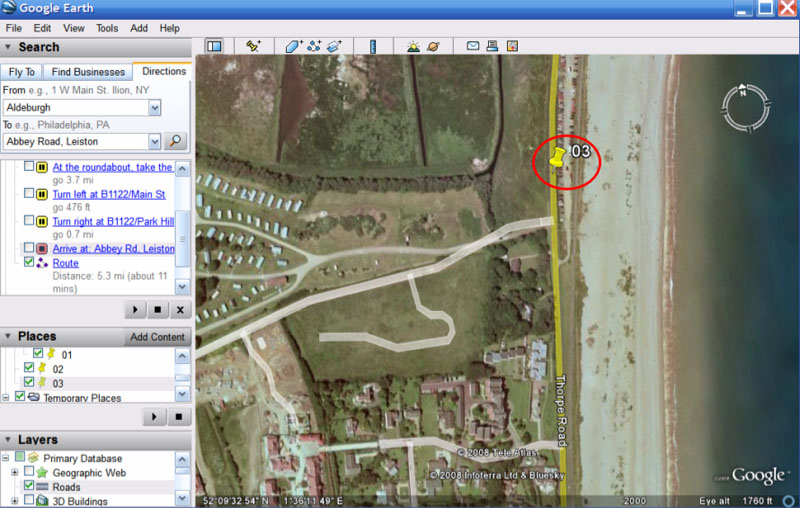
Task: Collapse the Layers panel
Action: [x=8, y=439]
